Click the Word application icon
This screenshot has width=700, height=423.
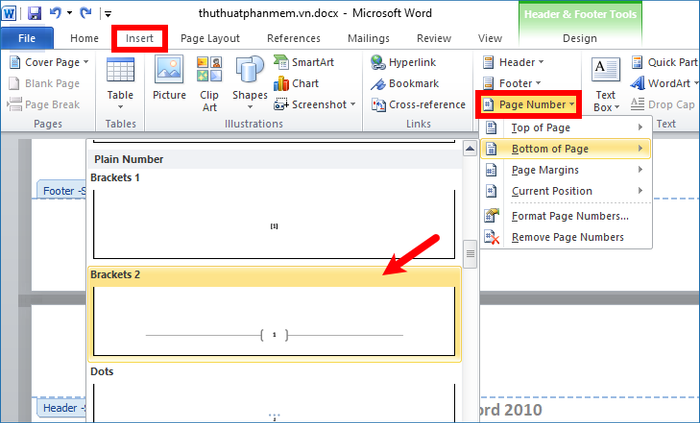9,13
